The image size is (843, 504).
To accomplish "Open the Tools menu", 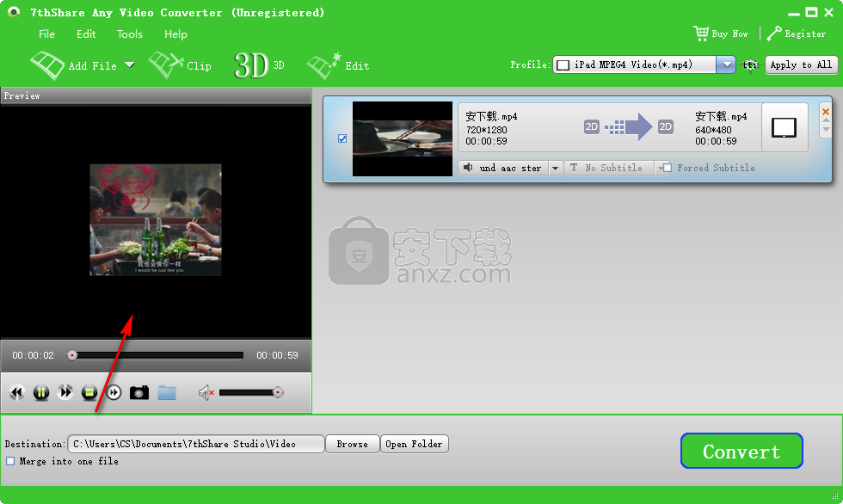I will 130,34.
